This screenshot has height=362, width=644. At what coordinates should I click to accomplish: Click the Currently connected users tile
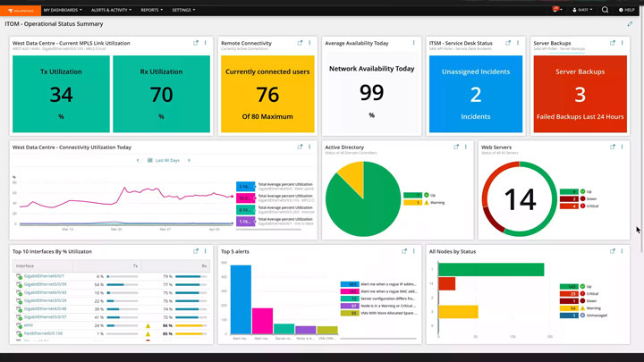(x=267, y=94)
